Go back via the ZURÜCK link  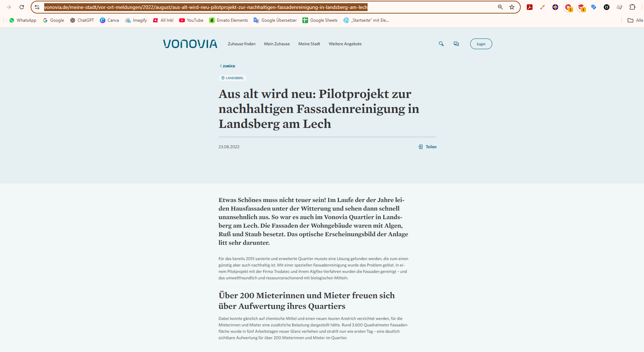(x=228, y=66)
